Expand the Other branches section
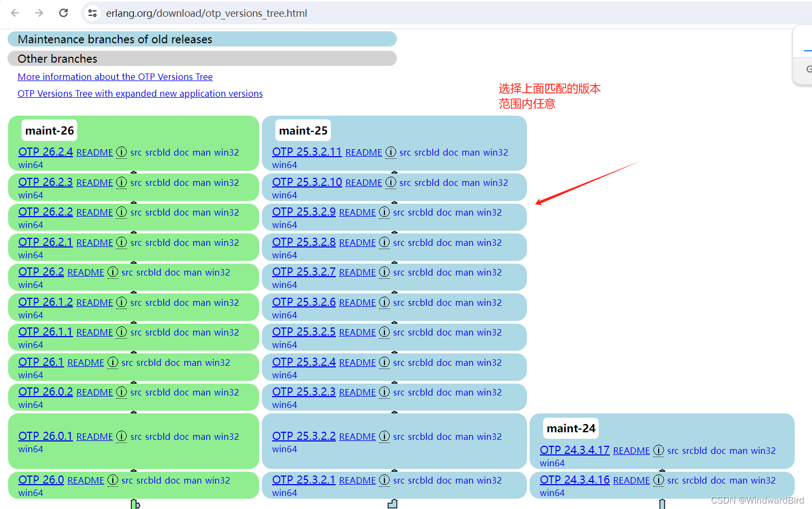Image resolution: width=812 pixels, height=509 pixels. [x=202, y=58]
